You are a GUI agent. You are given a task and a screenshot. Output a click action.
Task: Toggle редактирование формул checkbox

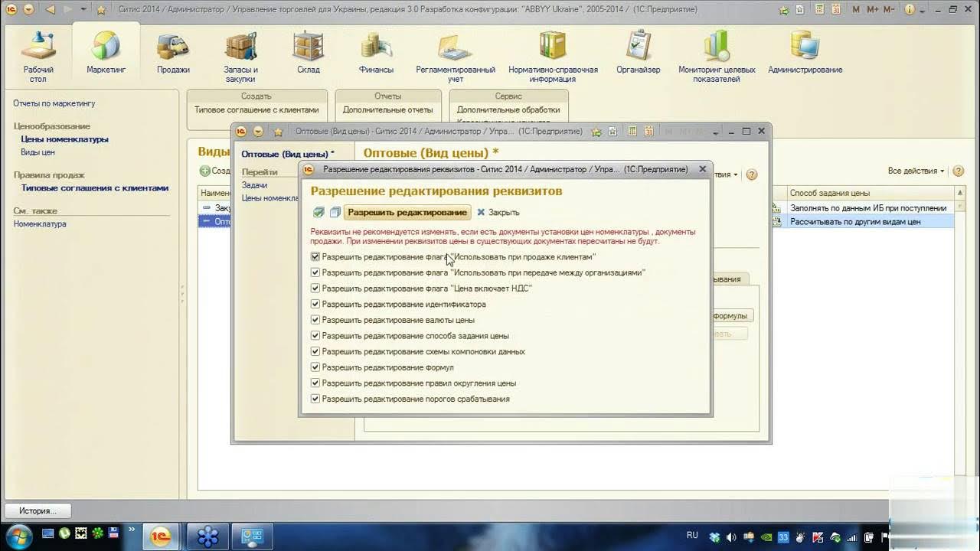[315, 367]
